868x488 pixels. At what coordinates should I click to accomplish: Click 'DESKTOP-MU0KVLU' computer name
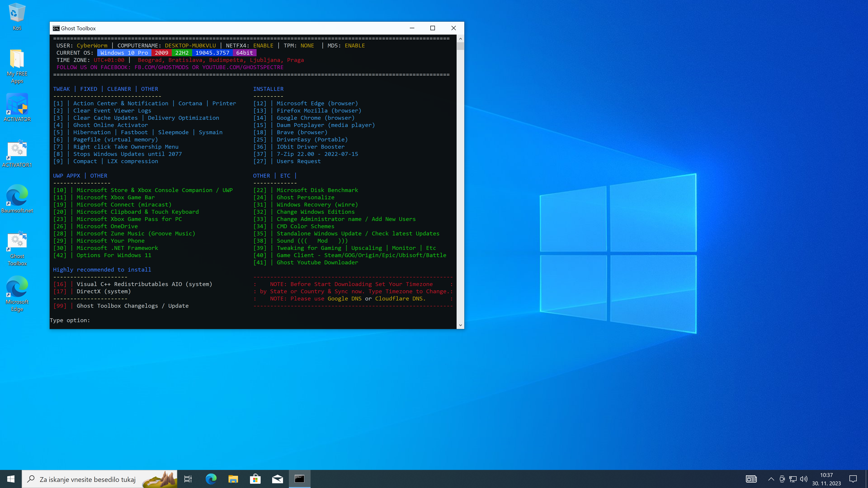click(x=190, y=45)
